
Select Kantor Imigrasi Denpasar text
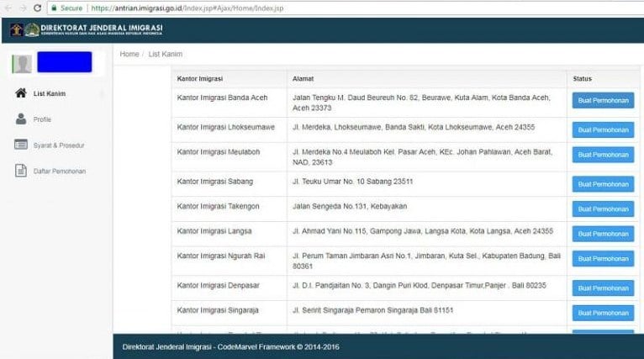click(218, 285)
